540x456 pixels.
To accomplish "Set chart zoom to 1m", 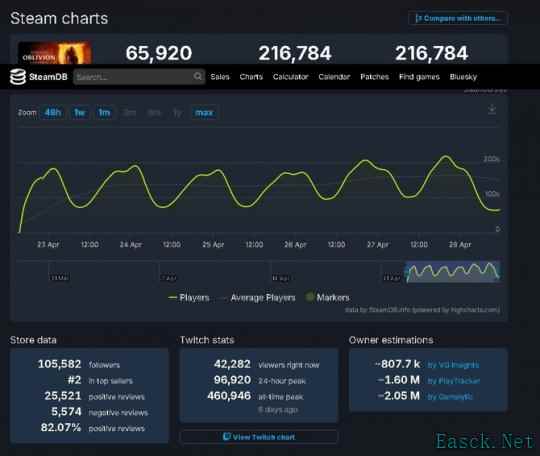I will (x=104, y=113).
